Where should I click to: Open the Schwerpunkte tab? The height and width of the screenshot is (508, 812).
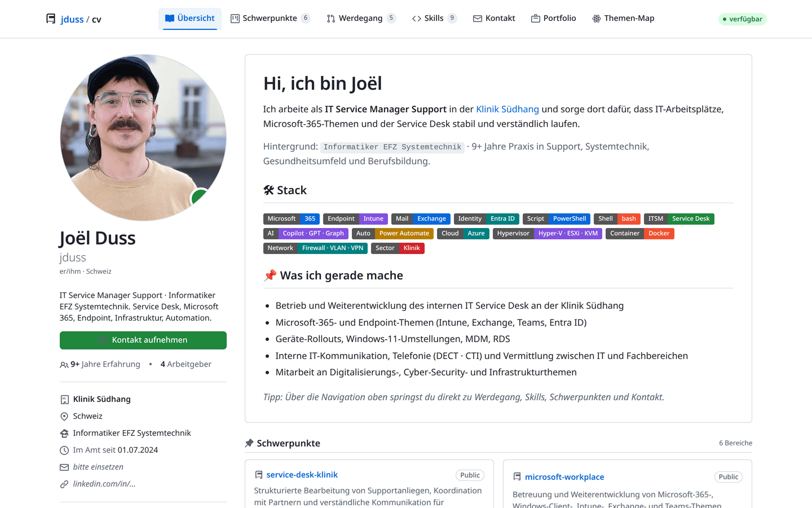(271, 18)
